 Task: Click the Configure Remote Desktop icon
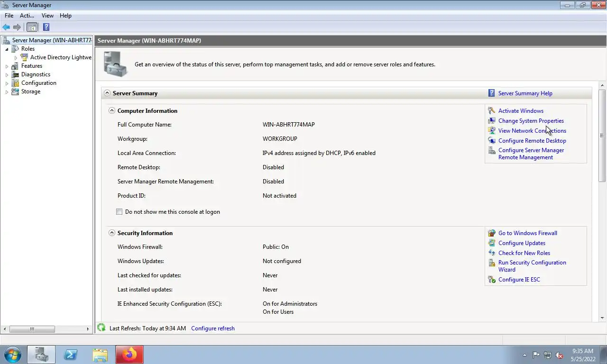tap(492, 141)
